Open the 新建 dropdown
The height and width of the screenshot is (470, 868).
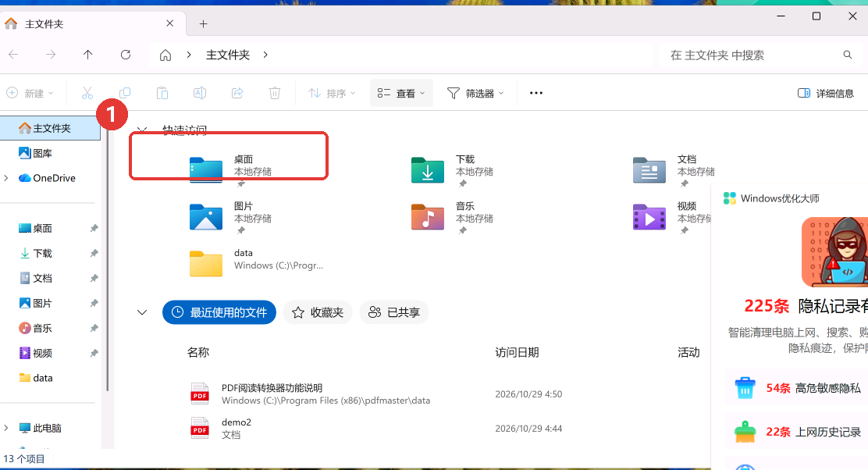[30, 93]
